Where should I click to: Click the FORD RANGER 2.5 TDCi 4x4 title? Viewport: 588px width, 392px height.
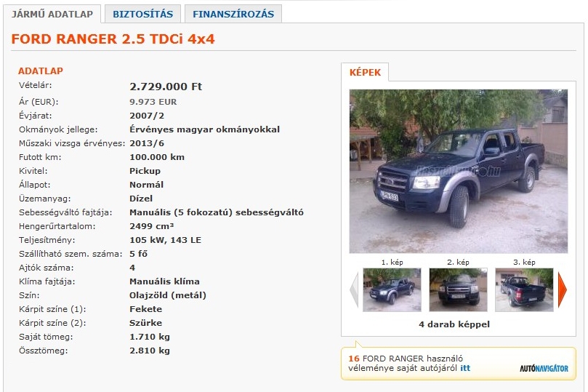(113, 39)
